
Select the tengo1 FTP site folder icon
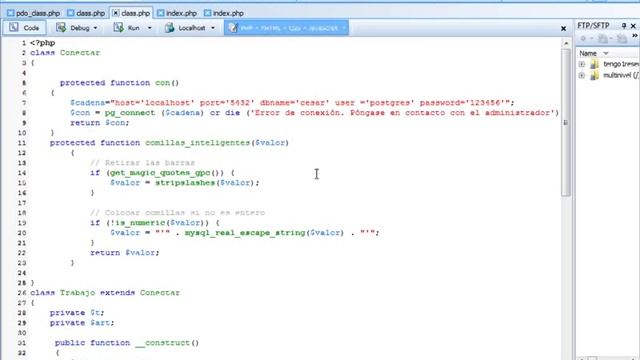click(x=594, y=64)
